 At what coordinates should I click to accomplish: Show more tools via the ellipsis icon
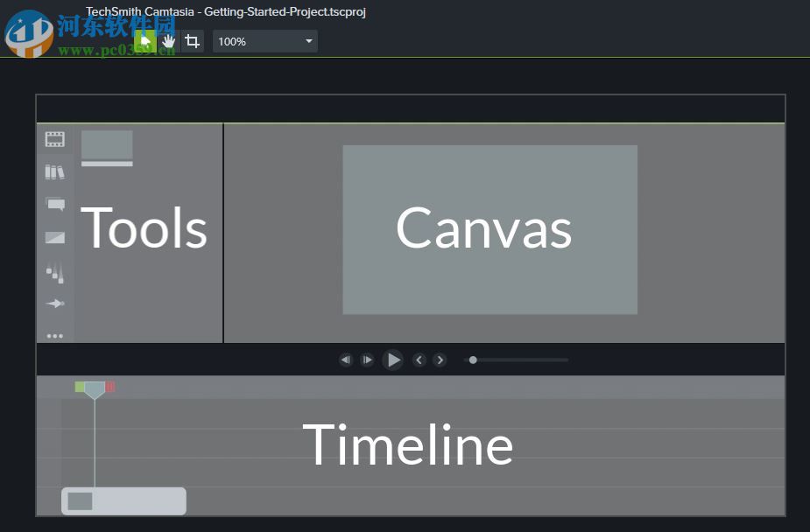coord(55,335)
